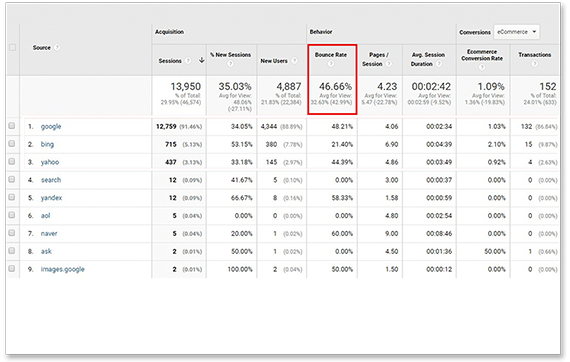Click the Acquisition group header
The height and width of the screenshot is (362, 570).
click(169, 32)
